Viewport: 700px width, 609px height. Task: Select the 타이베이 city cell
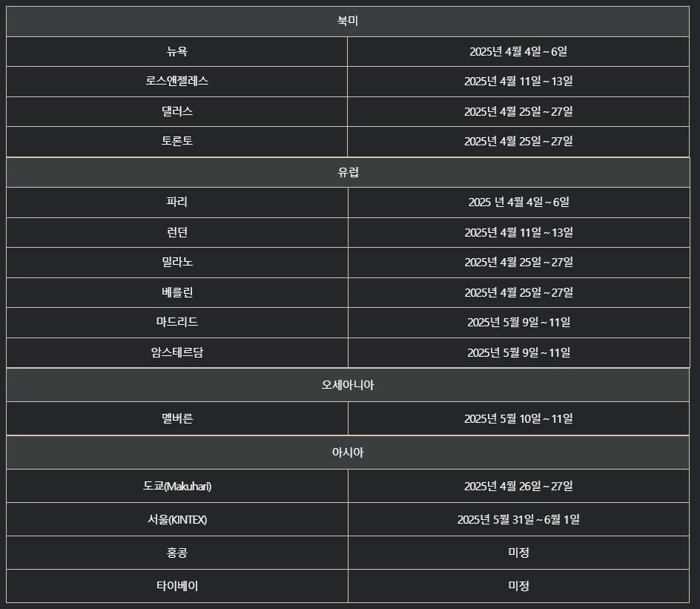coord(177,586)
